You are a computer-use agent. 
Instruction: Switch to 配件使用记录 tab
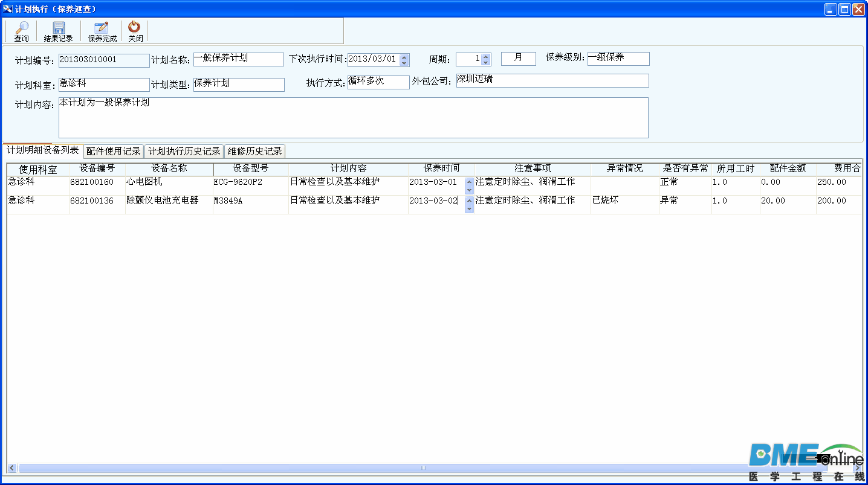tap(113, 151)
